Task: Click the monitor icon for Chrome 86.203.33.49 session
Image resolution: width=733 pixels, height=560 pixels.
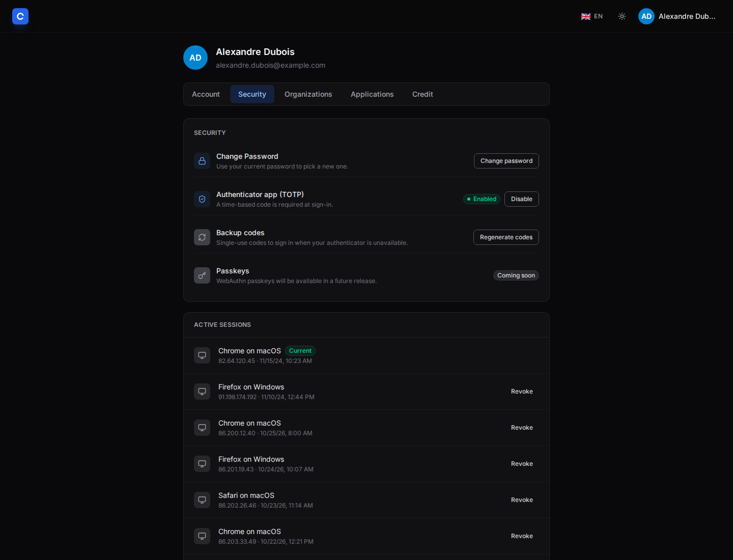Action: [x=202, y=536]
